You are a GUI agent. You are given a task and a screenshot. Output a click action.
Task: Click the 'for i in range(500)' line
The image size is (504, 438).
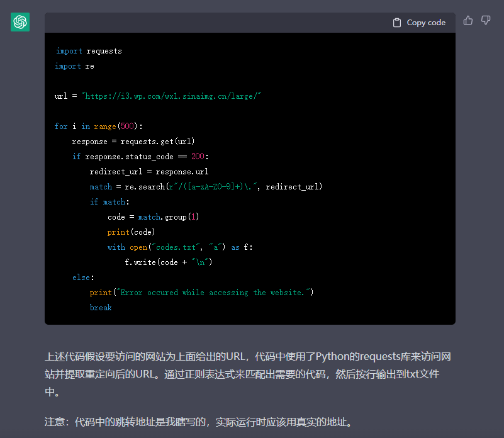click(x=99, y=126)
